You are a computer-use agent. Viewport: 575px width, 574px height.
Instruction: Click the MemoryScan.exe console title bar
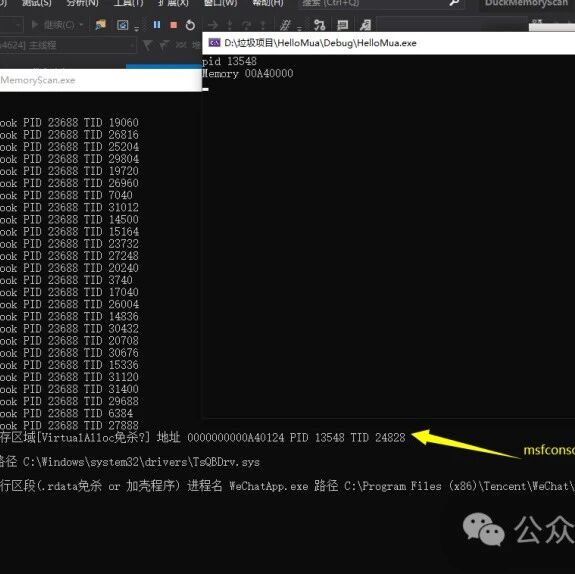101,80
